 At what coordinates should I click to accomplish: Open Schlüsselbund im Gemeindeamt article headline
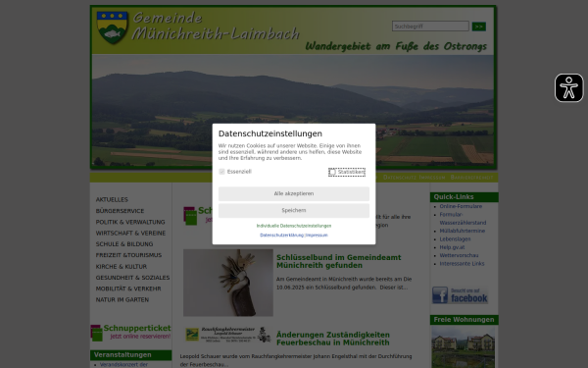pos(338,261)
